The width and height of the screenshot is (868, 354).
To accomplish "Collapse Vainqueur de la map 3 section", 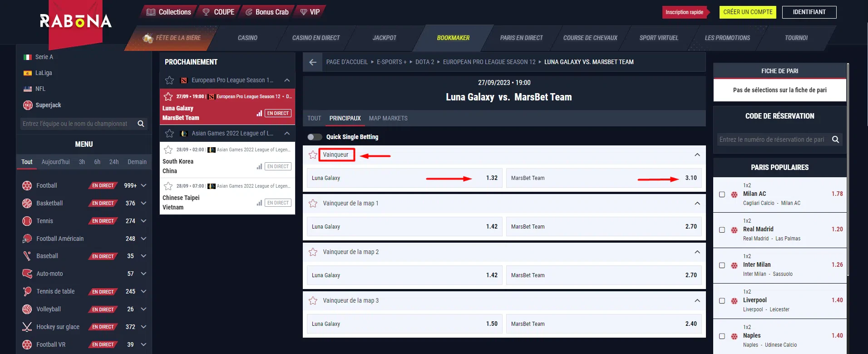I will 697,300.
